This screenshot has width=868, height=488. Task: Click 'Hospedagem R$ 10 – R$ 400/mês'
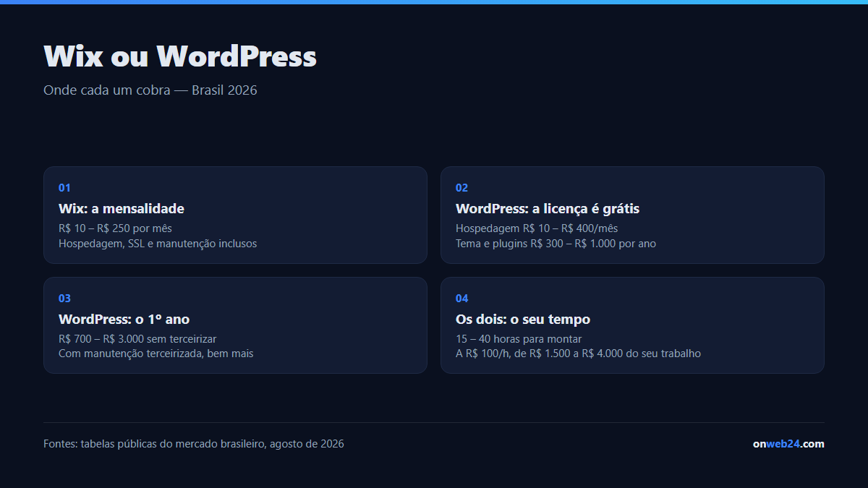(537, 228)
